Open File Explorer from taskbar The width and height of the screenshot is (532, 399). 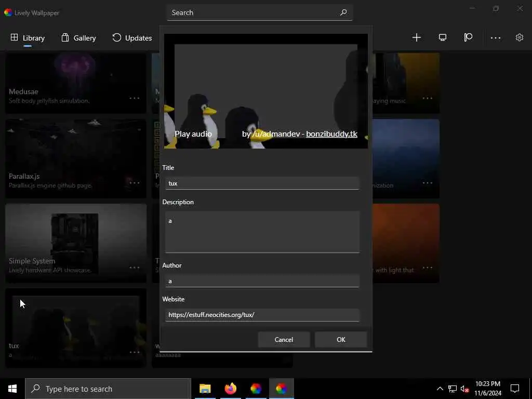205,389
